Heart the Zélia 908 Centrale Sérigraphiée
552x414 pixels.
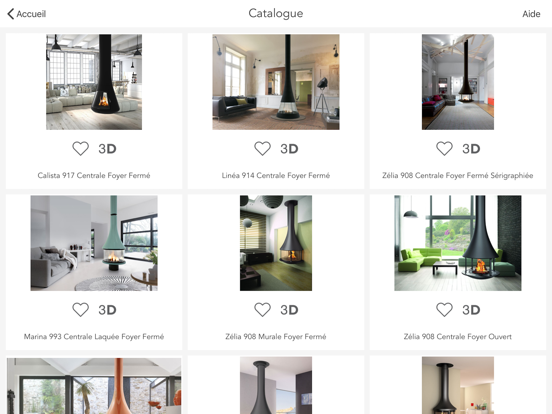pyautogui.click(x=445, y=149)
